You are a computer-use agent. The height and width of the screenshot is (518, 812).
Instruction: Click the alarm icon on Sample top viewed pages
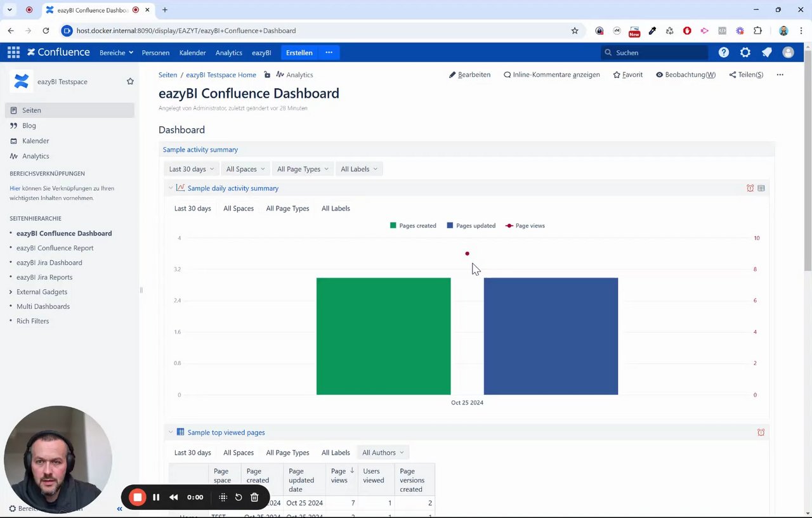point(761,432)
